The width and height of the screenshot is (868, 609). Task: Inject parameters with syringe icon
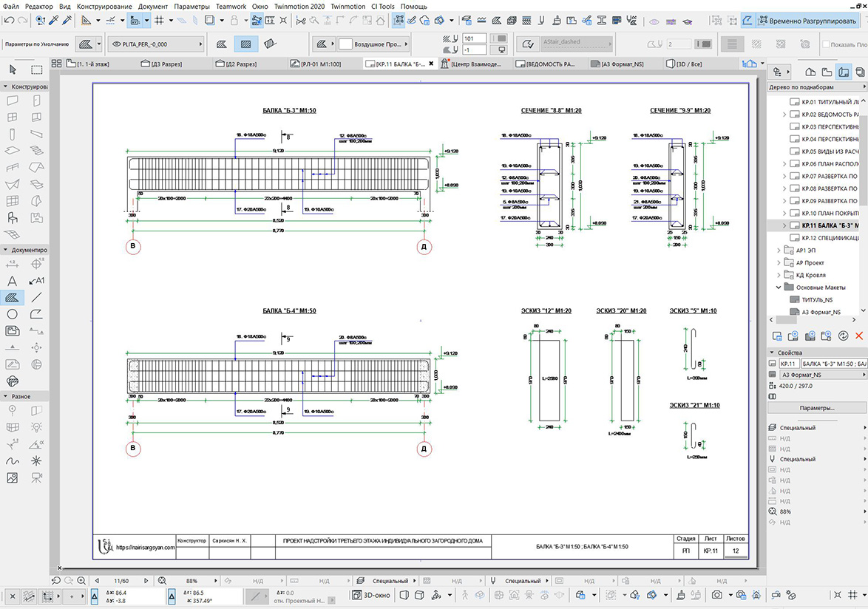(67, 21)
